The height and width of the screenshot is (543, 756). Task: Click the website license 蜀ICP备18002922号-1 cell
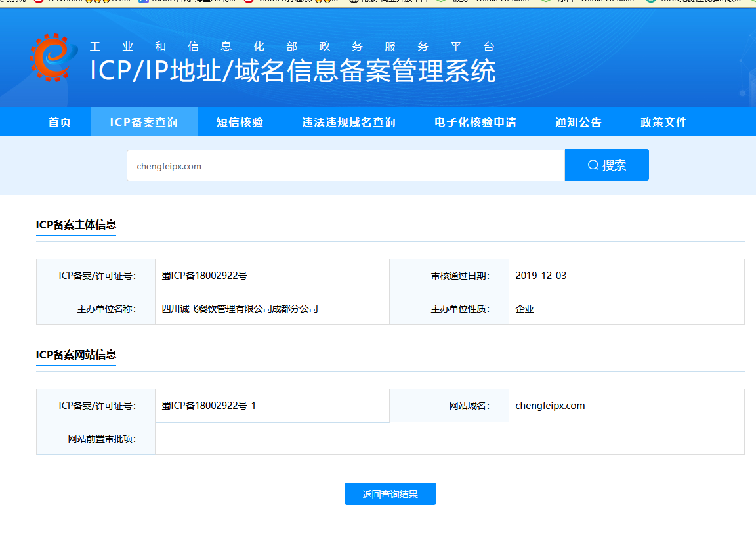point(209,406)
